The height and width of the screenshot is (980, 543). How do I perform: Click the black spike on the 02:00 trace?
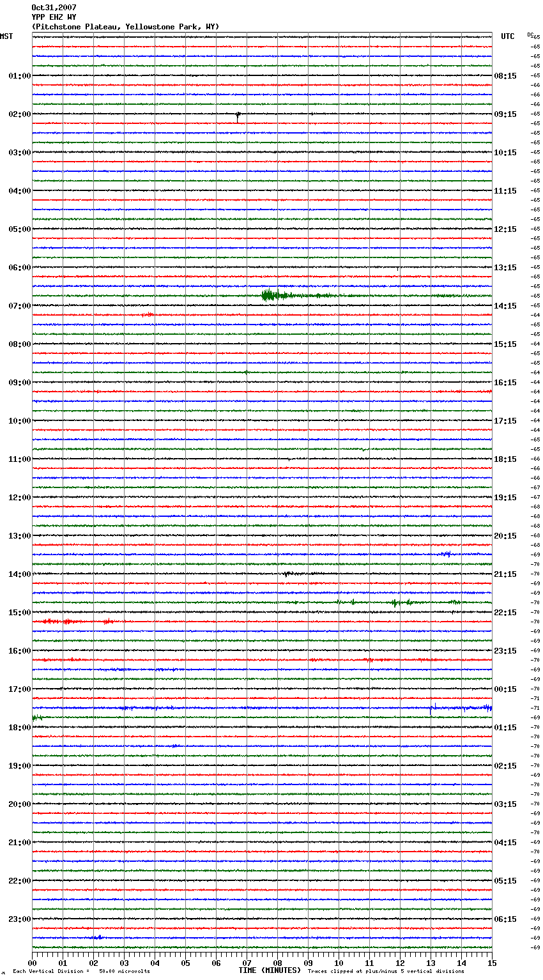[238, 116]
